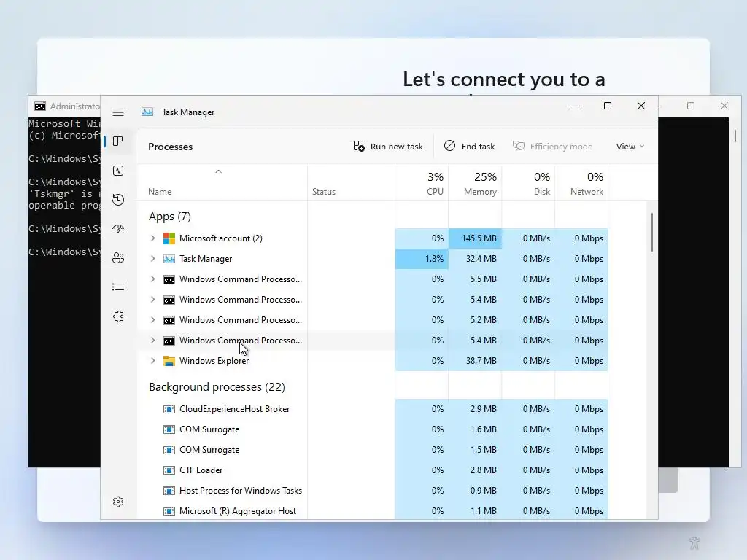Click the 145.5 MB memory cell
The width and height of the screenshot is (747, 560).
click(475, 238)
